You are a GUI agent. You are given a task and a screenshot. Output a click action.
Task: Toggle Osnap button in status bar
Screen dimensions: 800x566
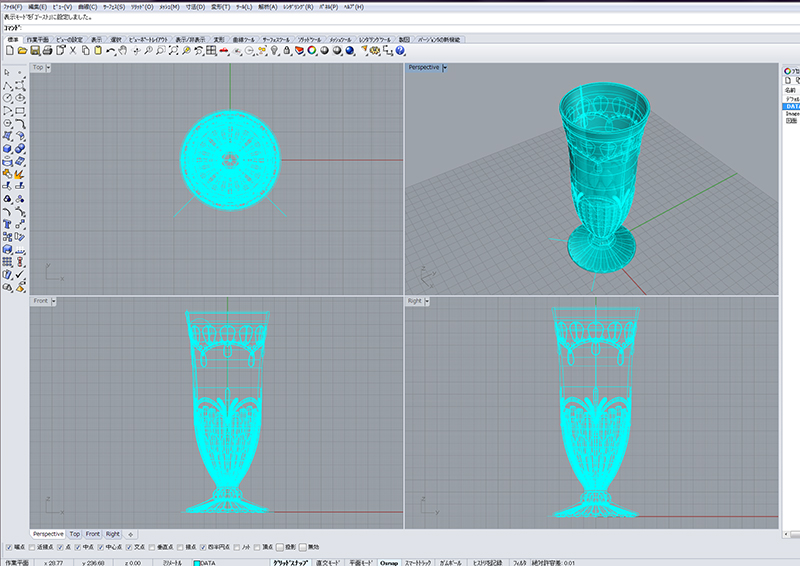point(389,562)
